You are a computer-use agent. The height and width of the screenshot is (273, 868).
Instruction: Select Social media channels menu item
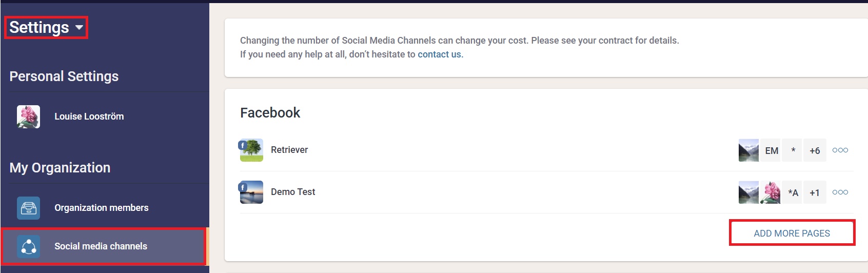[x=101, y=246]
